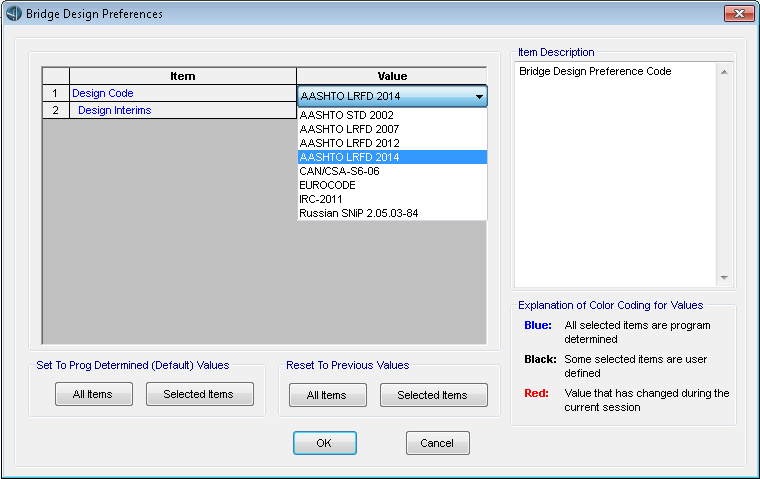
Task: Set all items to default values
Action: [x=94, y=394]
